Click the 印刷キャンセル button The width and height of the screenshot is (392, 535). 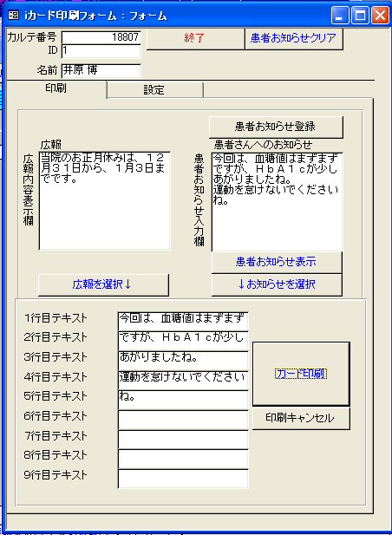(x=301, y=418)
